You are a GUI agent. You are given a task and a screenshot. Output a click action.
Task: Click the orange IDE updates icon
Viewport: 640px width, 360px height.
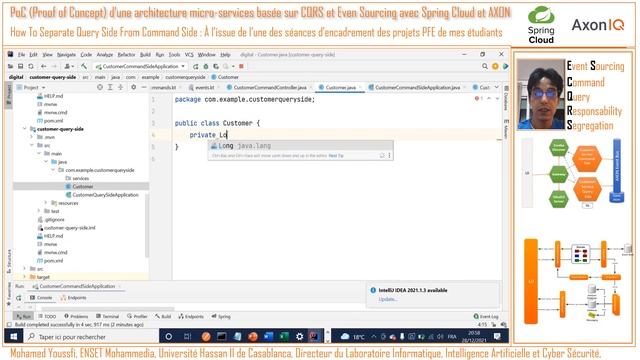[495, 66]
